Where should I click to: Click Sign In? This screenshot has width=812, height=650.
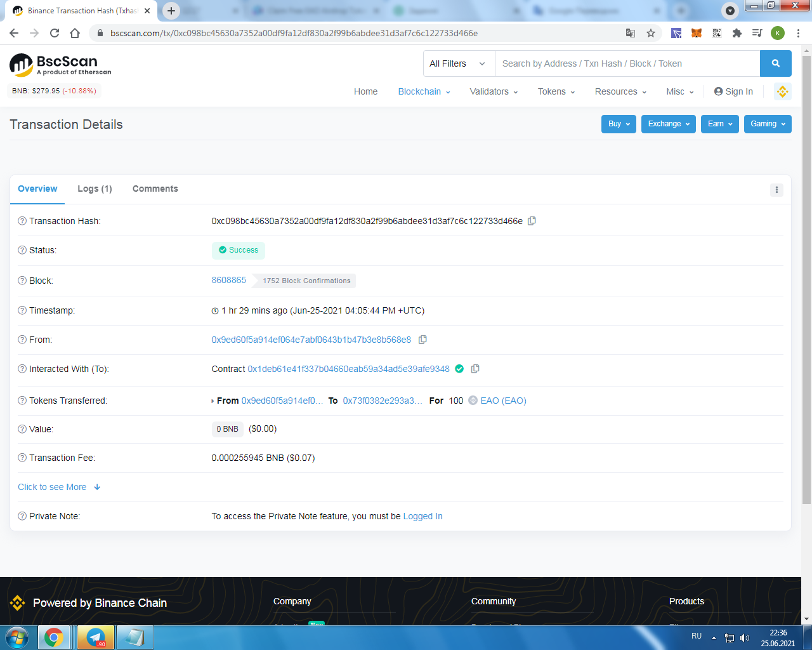pos(733,91)
